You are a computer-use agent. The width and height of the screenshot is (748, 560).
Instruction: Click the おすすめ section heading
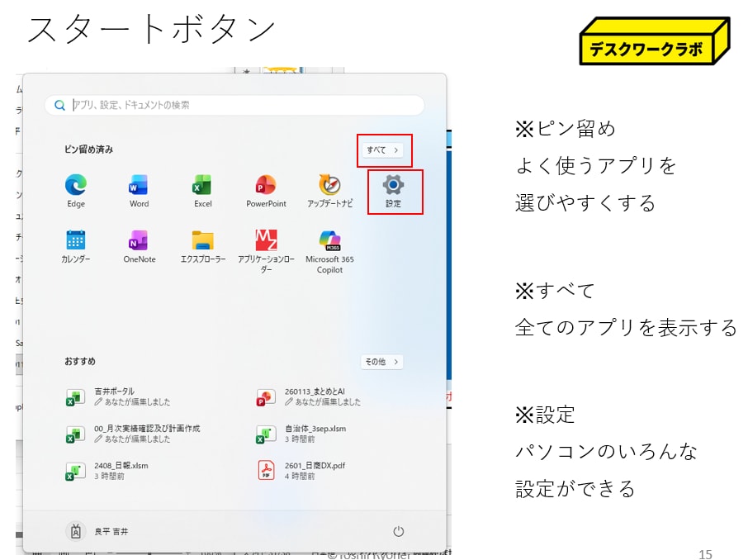(x=79, y=362)
